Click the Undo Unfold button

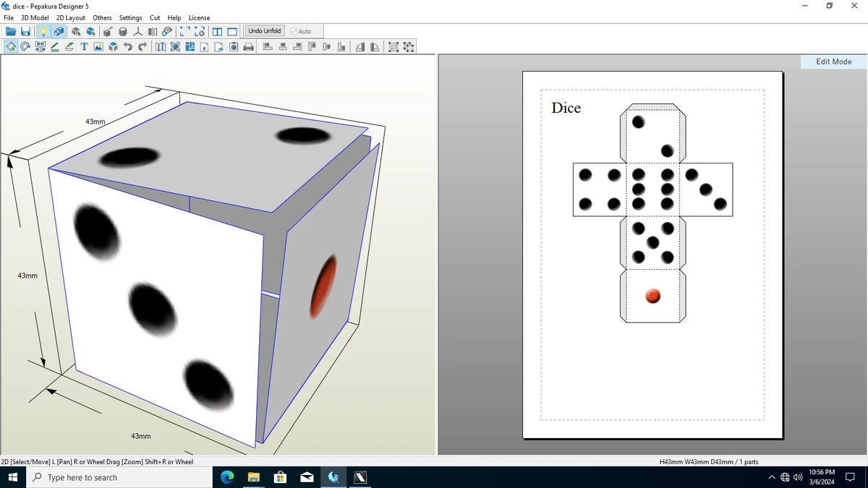coord(265,31)
